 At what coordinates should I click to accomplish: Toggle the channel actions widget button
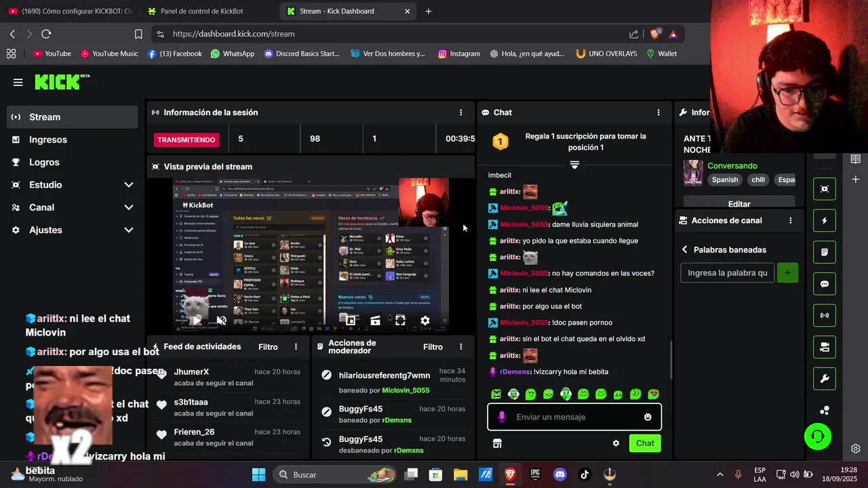point(825,347)
